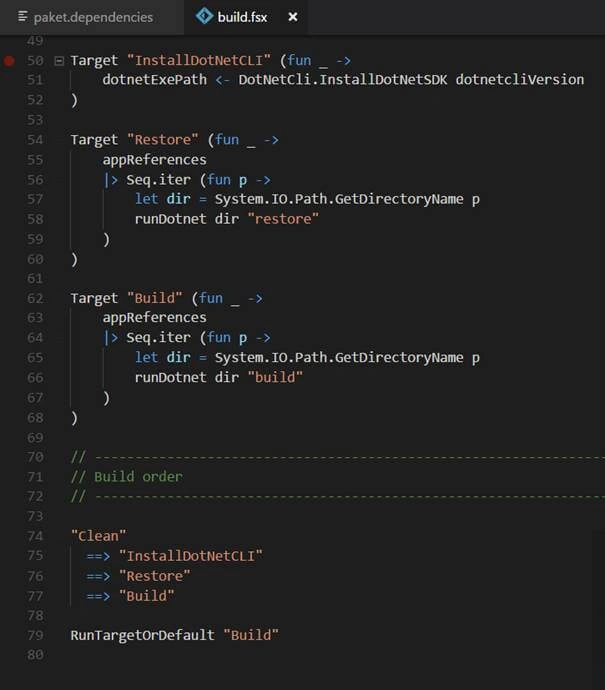
Task: Click runDotnet on line 66
Action: pos(171,377)
